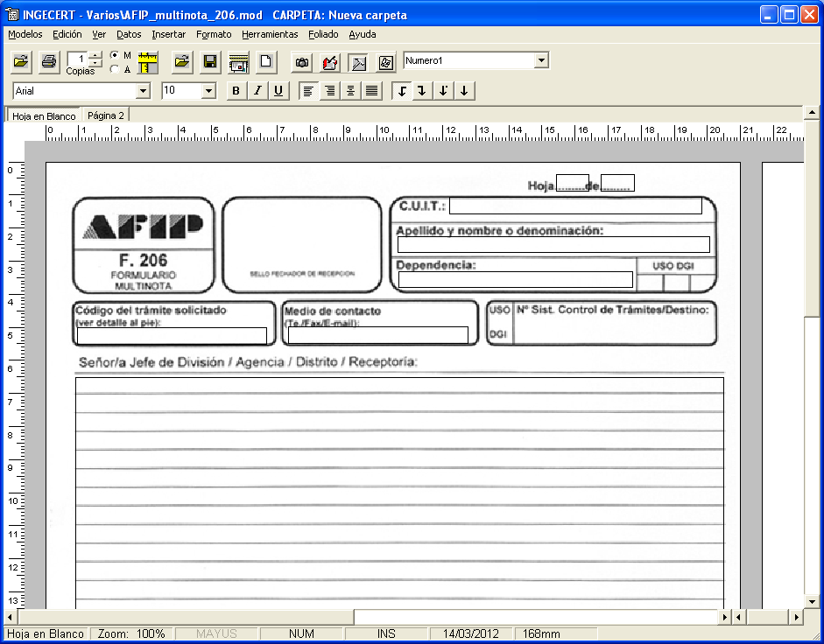Open the Ver menu
This screenshot has height=644, width=824.
(99, 34)
